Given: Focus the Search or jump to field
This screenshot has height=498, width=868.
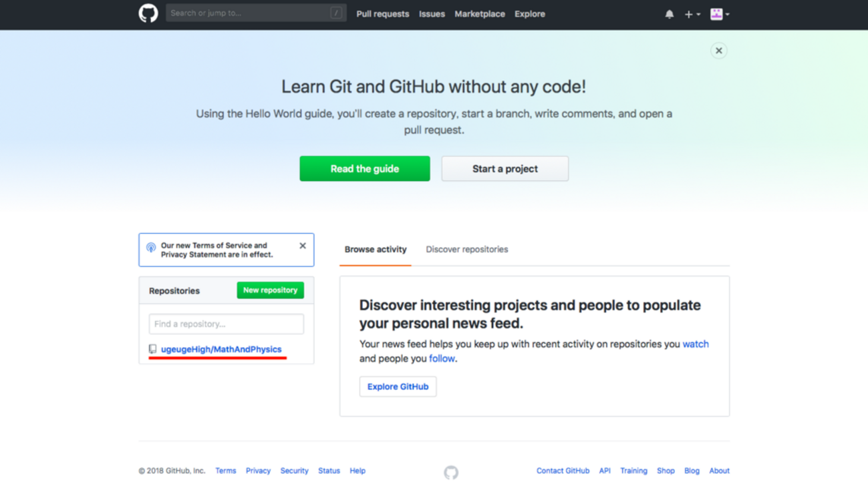Looking at the screenshot, I should point(256,13).
